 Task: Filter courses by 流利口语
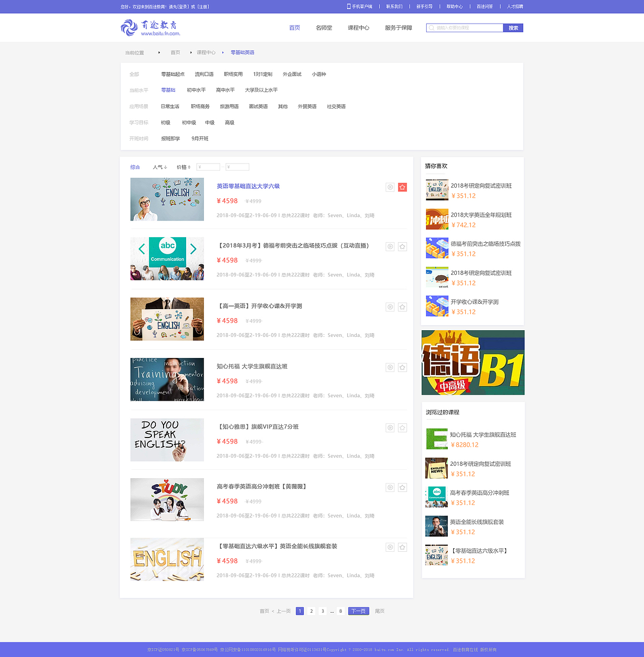(x=204, y=75)
